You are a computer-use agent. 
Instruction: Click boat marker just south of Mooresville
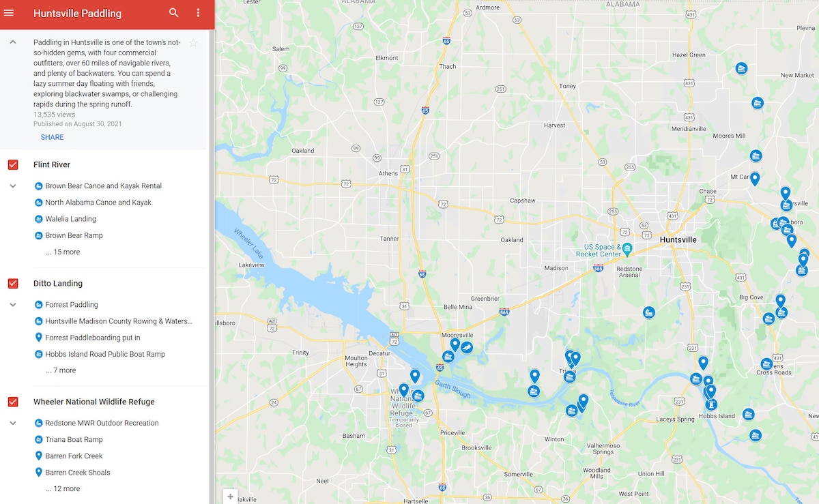pyautogui.click(x=448, y=357)
